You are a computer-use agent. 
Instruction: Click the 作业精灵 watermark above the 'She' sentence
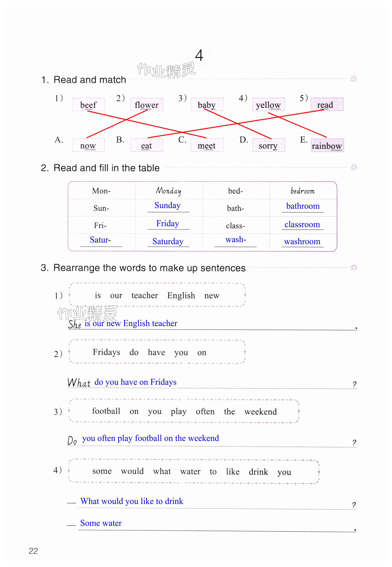pos(87,314)
